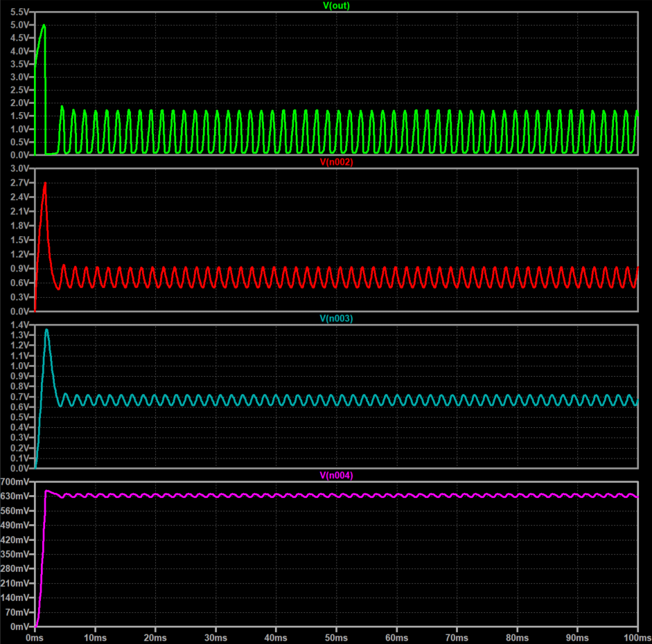Viewport: 652px width, 644px height.
Task: Click the 0ms label on time axis
Action: pyautogui.click(x=34, y=636)
